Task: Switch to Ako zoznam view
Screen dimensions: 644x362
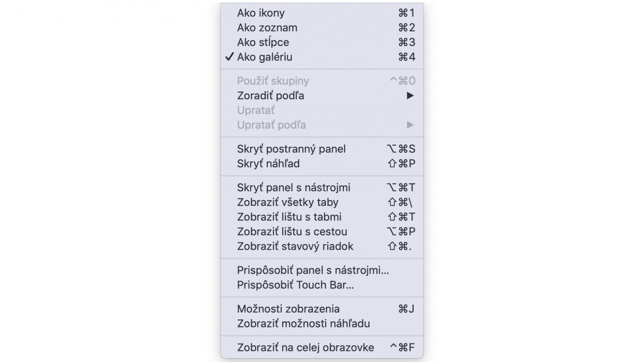Action: [x=322, y=28]
